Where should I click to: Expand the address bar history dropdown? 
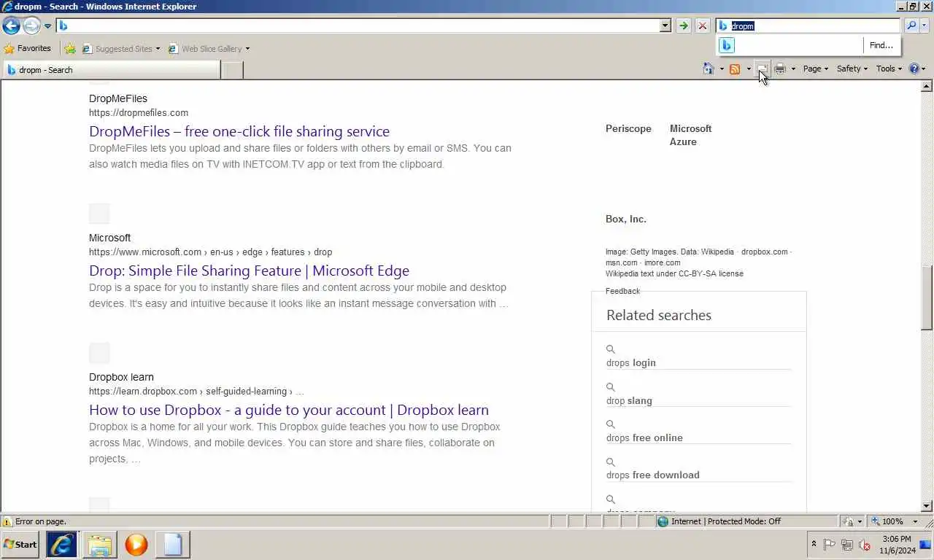(x=665, y=26)
